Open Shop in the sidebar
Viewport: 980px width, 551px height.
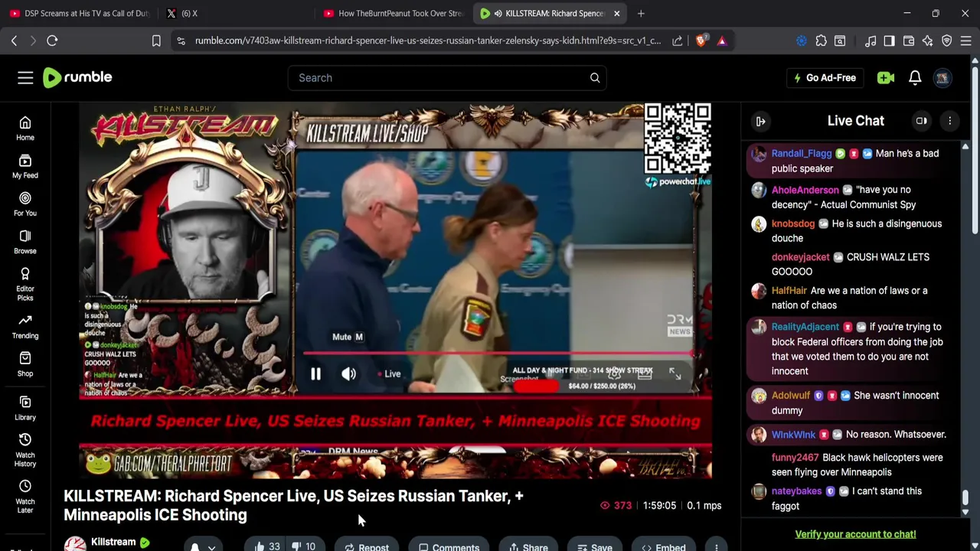[x=25, y=364]
